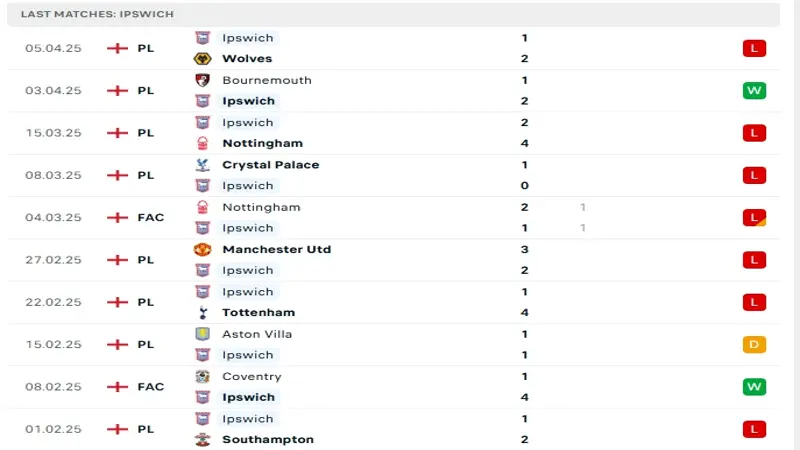This screenshot has height=450, width=800.
Task: Click the green W badge for Bournemouth match
Action: pyautogui.click(x=754, y=91)
